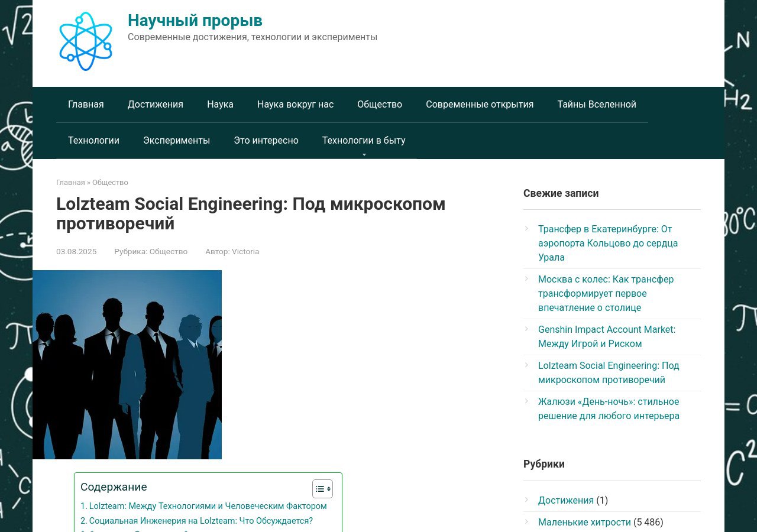Click the author text Автор: Victoria
This screenshot has height=532, width=757.
point(232,252)
